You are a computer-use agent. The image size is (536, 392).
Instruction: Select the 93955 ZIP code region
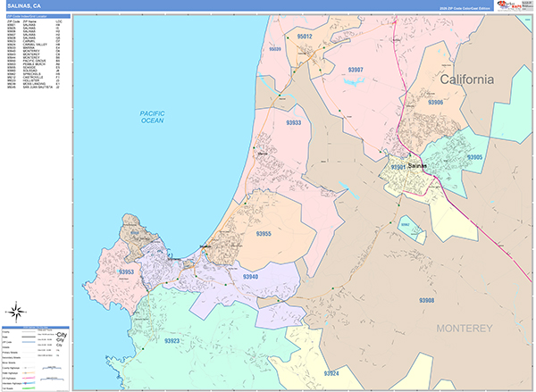pyautogui.click(x=264, y=233)
